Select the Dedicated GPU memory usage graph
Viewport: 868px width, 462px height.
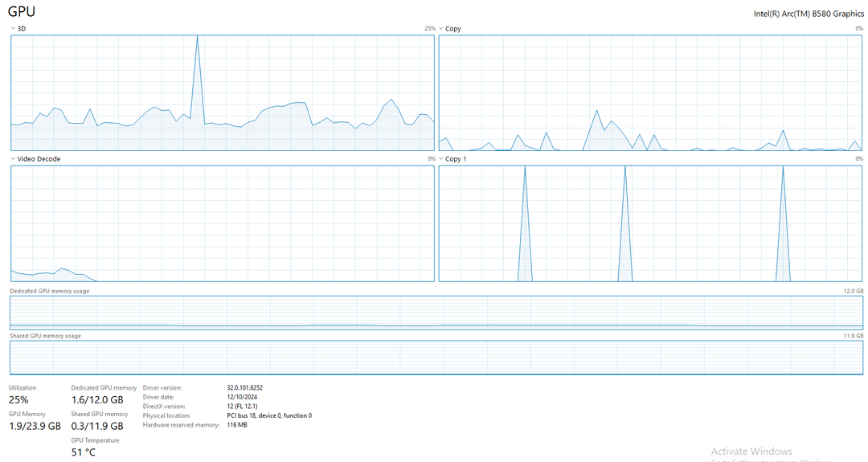(436, 312)
